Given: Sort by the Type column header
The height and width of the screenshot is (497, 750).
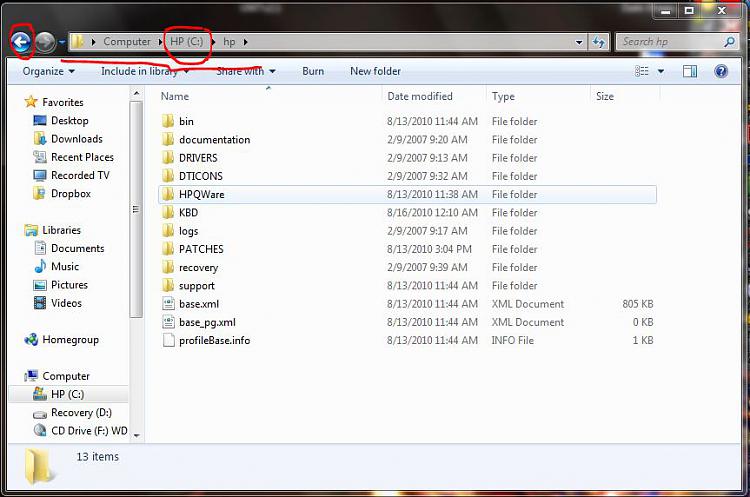Looking at the screenshot, I should [503, 96].
